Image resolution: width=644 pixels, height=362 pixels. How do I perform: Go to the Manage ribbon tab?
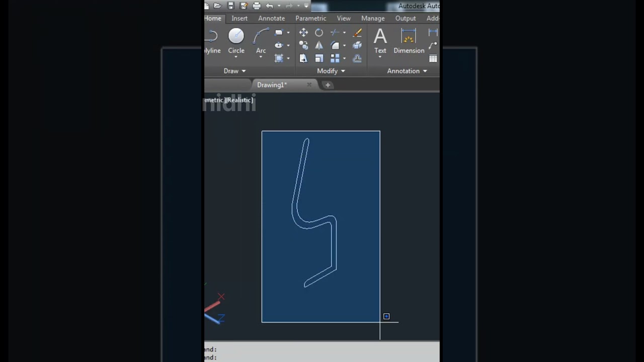click(373, 18)
